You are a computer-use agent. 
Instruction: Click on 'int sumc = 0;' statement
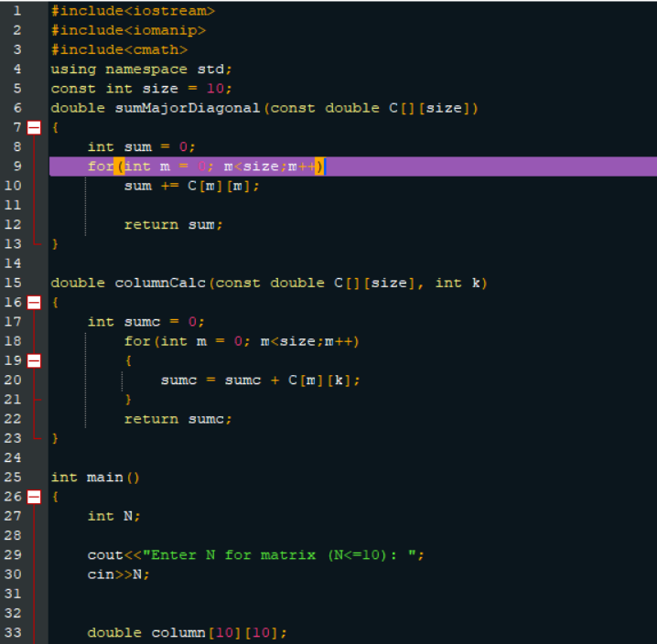click(x=146, y=322)
